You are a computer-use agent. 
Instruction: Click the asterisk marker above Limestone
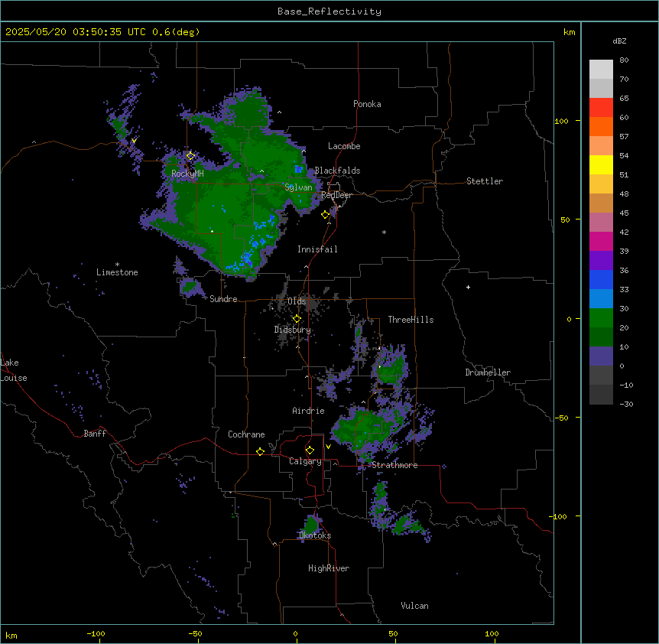tap(117, 265)
